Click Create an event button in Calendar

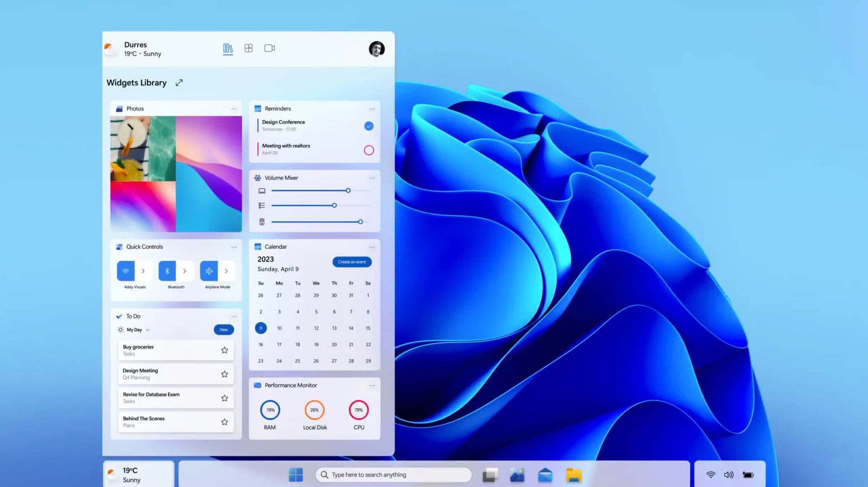click(x=352, y=262)
